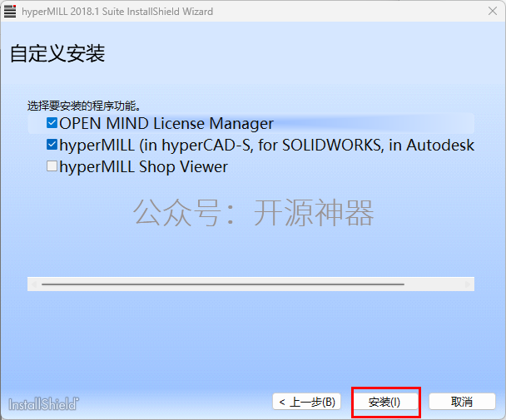Enable hyperMILL Shop Viewer checkbox
This screenshot has width=506, height=420.
click(52, 166)
